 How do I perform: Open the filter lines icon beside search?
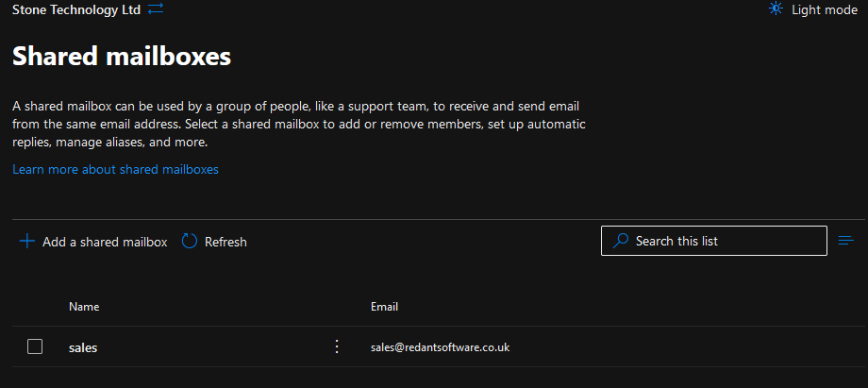click(846, 241)
